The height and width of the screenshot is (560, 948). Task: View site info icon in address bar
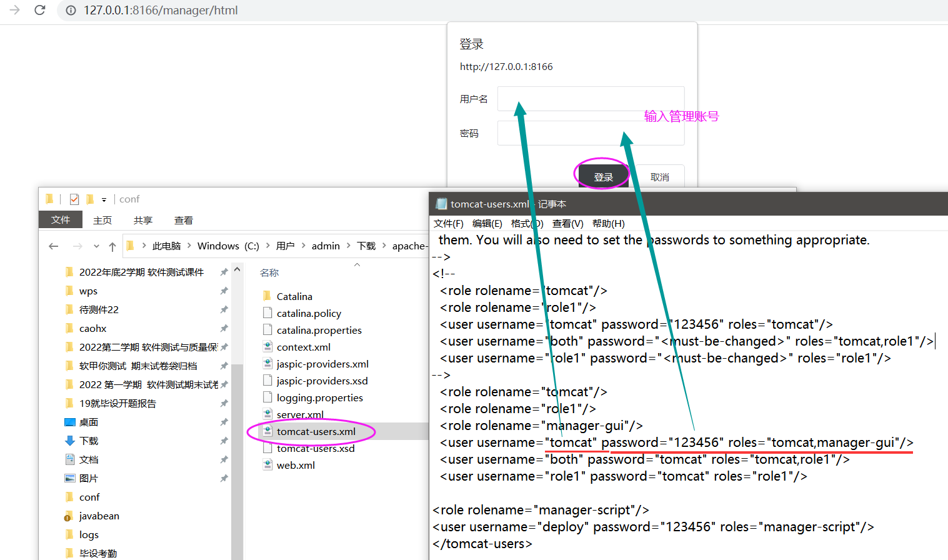pyautogui.click(x=71, y=10)
